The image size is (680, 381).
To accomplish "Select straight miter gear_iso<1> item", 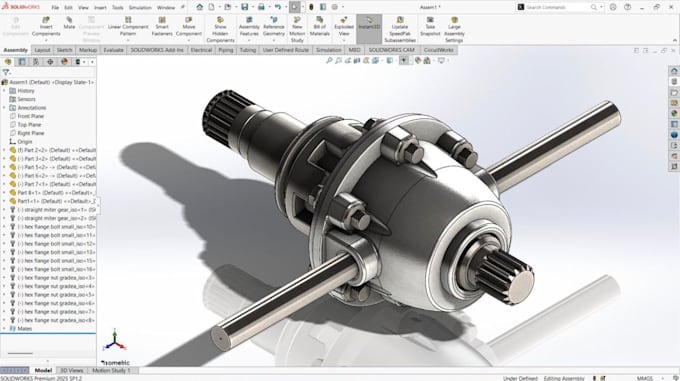I will [x=52, y=210].
